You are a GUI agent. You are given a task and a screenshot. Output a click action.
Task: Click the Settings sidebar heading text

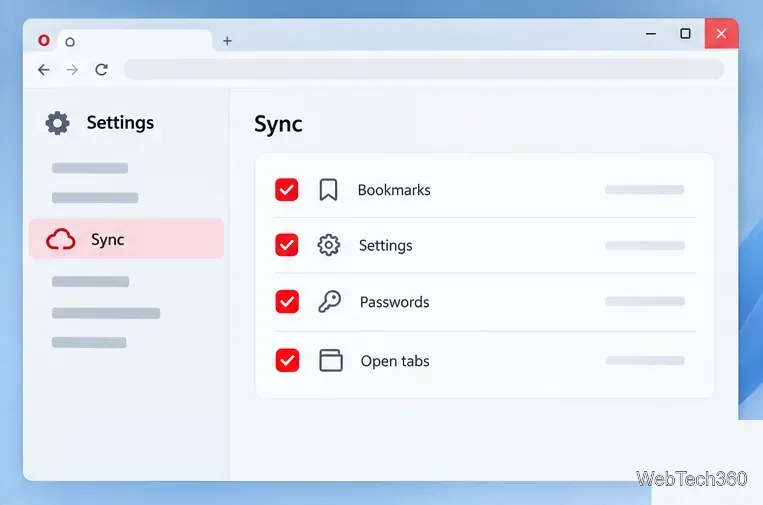(x=120, y=123)
